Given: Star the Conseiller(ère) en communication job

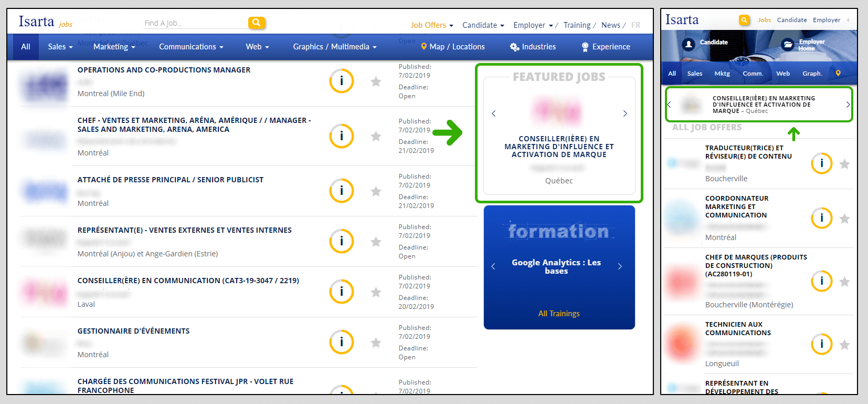Looking at the screenshot, I should [376, 292].
